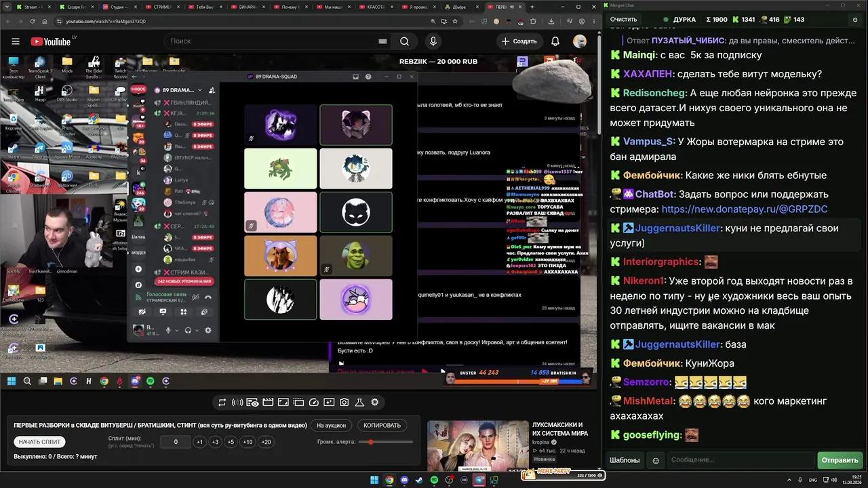
Task: Toggle the Discord camera button
Action: (x=142, y=312)
